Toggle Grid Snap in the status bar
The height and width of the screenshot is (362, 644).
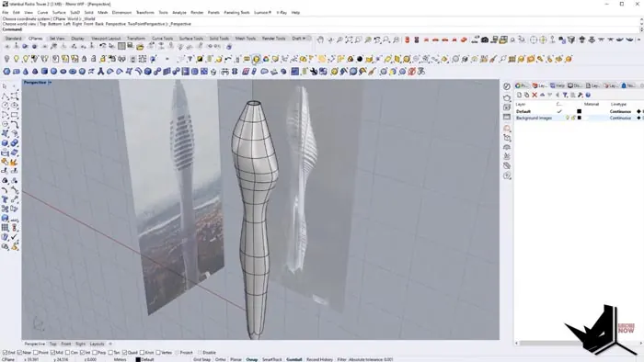202,359
